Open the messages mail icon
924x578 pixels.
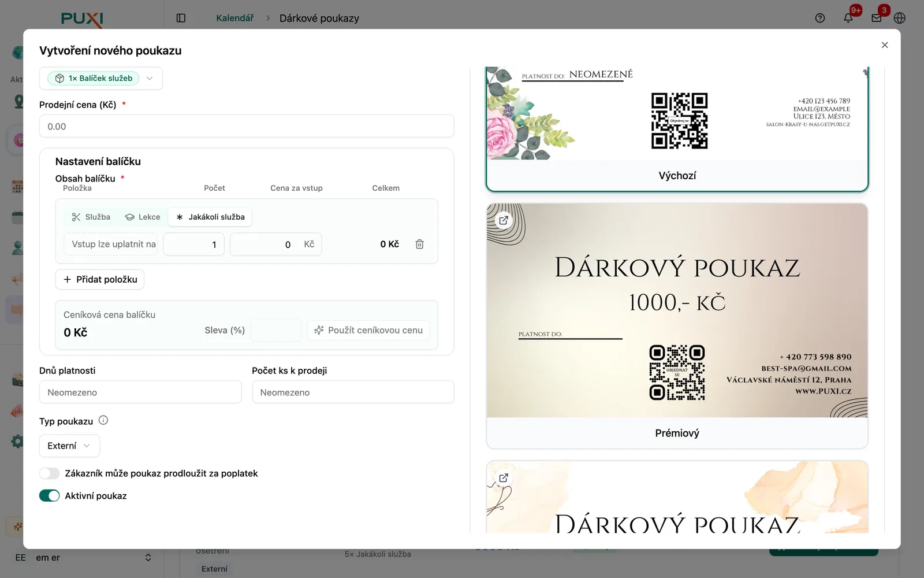coord(876,18)
